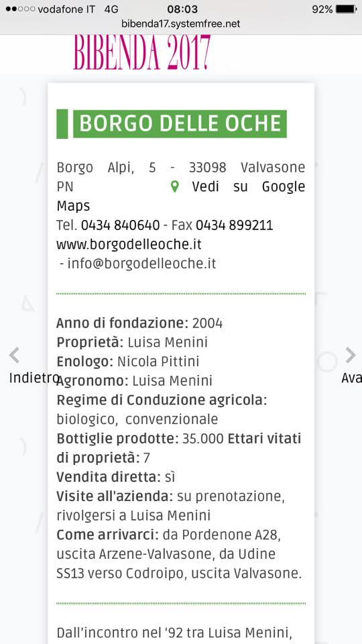Viewport: 362px width, 644px height.
Task: Tap the green map pin icon
Action: tap(174, 187)
